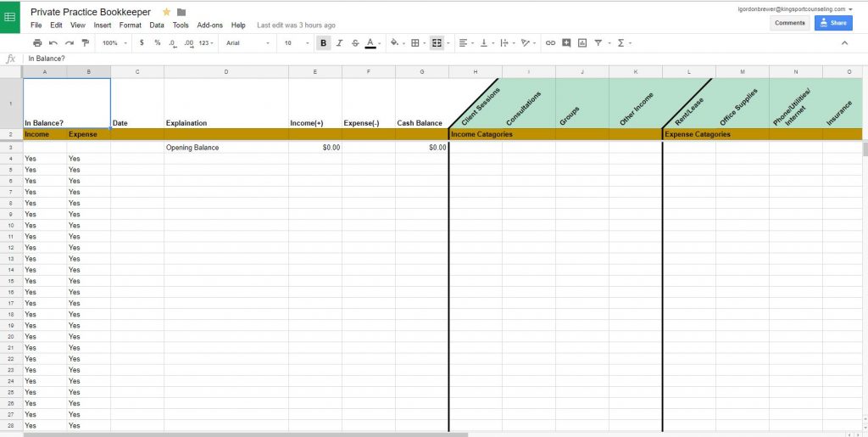
Task: Click the Print icon
Action: coord(37,42)
